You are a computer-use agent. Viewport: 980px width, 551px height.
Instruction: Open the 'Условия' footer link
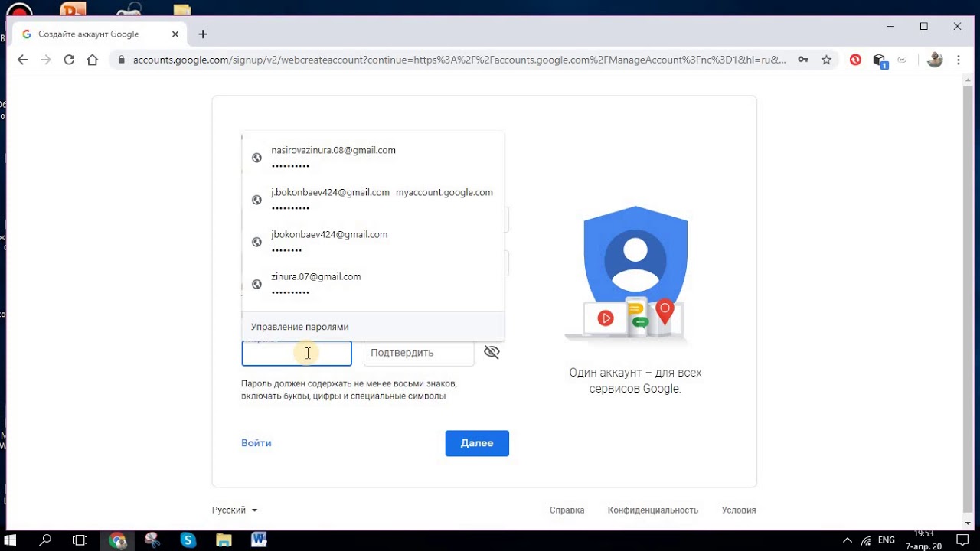[739, 510]
